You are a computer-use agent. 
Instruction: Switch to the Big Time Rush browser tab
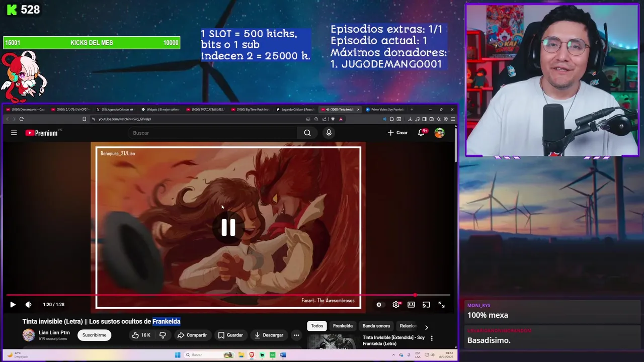(251, 110)
